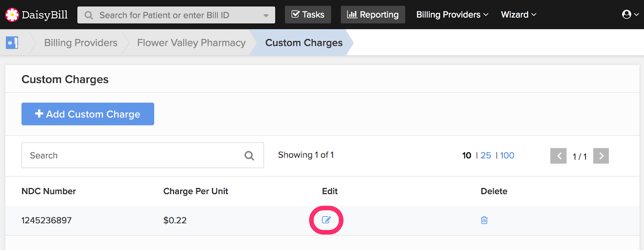Show 25 results per page
Viewport: 644px width, 250px height.
coord(486,156)
